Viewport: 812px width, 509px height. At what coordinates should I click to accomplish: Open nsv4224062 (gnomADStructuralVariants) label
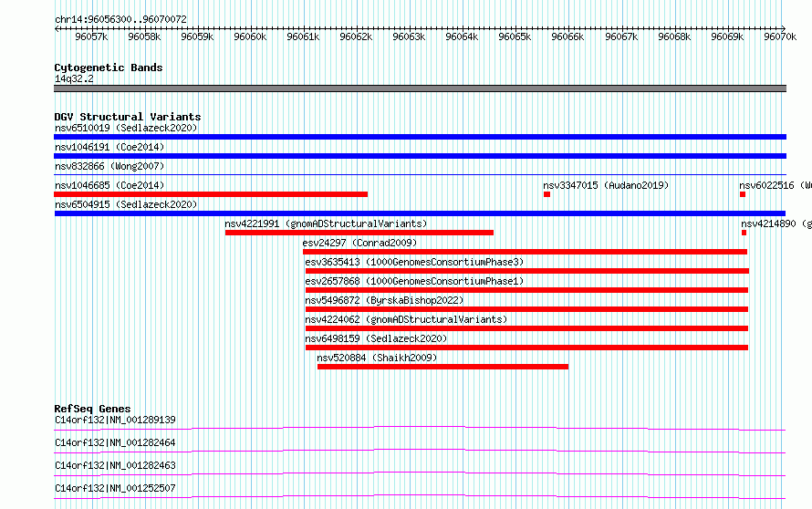(406, 319)
